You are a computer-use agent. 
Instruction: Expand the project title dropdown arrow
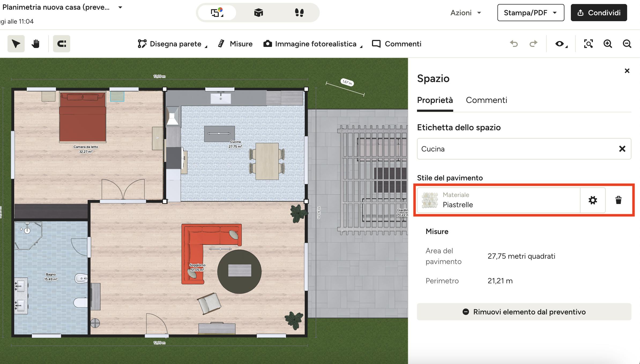pos(120,8)
